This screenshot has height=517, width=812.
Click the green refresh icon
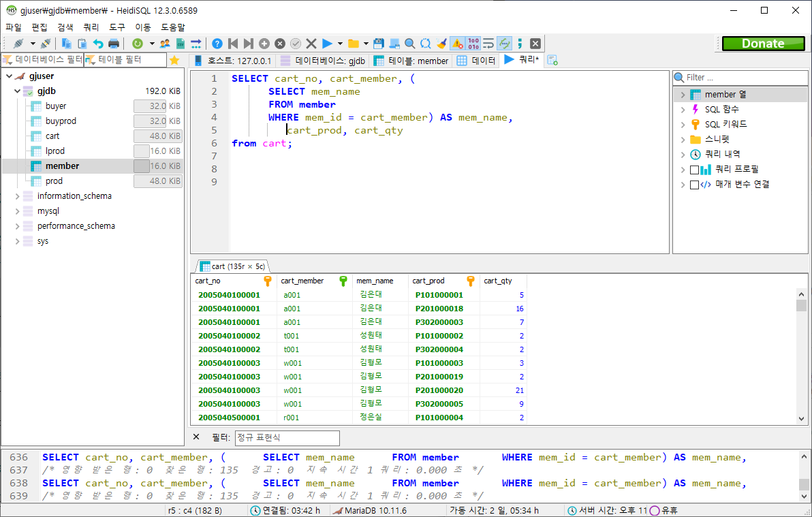(137, 44)
